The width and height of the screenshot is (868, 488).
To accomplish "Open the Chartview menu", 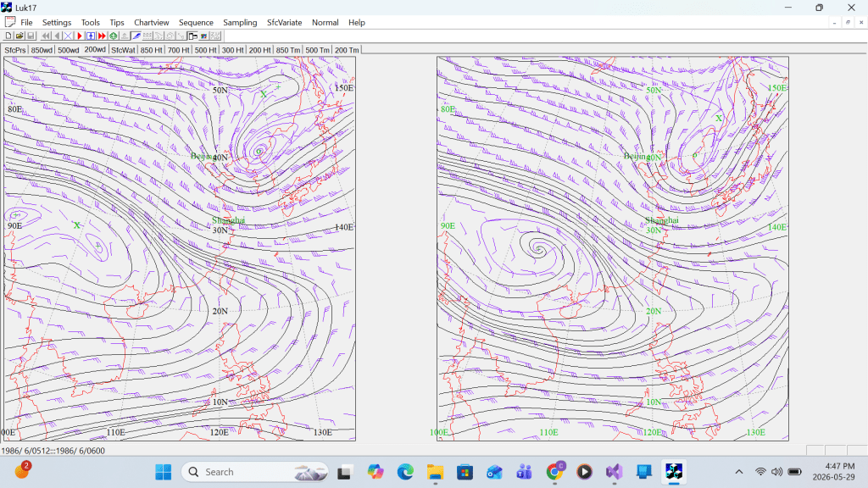I will click(151, 23).
